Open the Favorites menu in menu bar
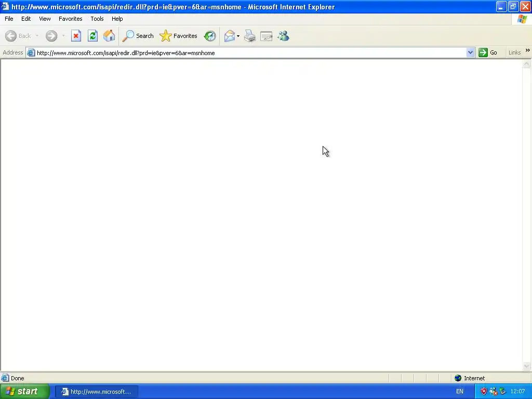Viewport: 532px width, 399px height. [70, 19]
